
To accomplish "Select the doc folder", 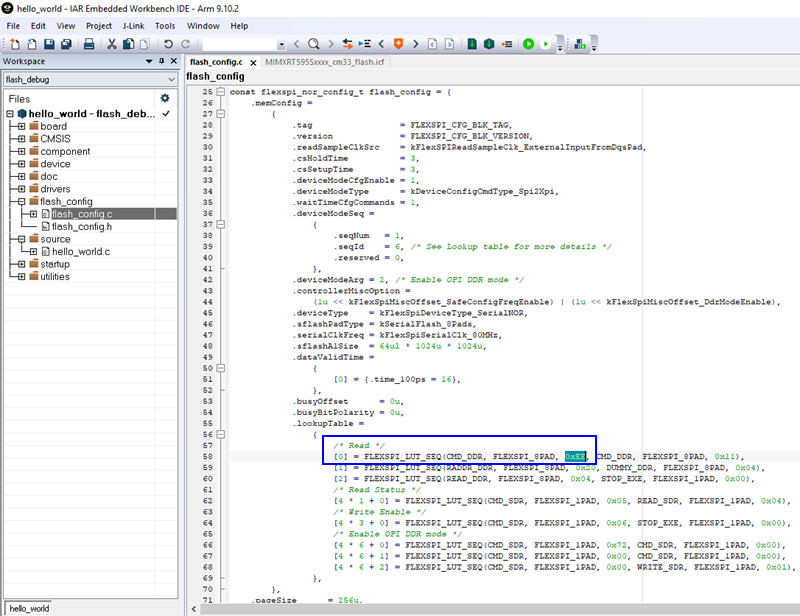I will click(x=49, y=177).
